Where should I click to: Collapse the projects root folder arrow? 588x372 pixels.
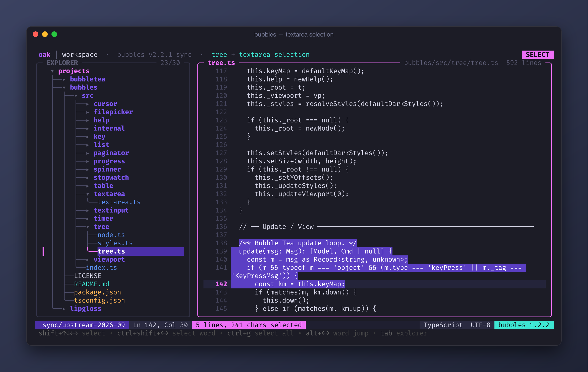52,71
